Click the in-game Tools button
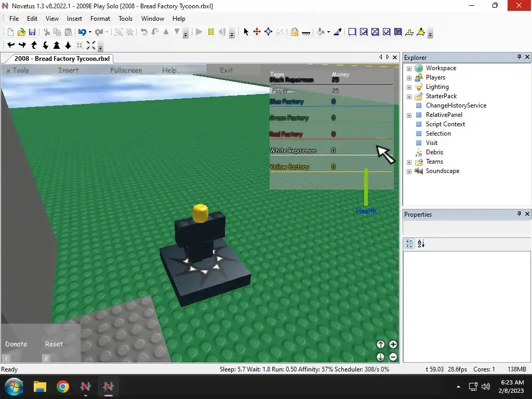This screenshot has width=532, height=399. pos(18,70)
